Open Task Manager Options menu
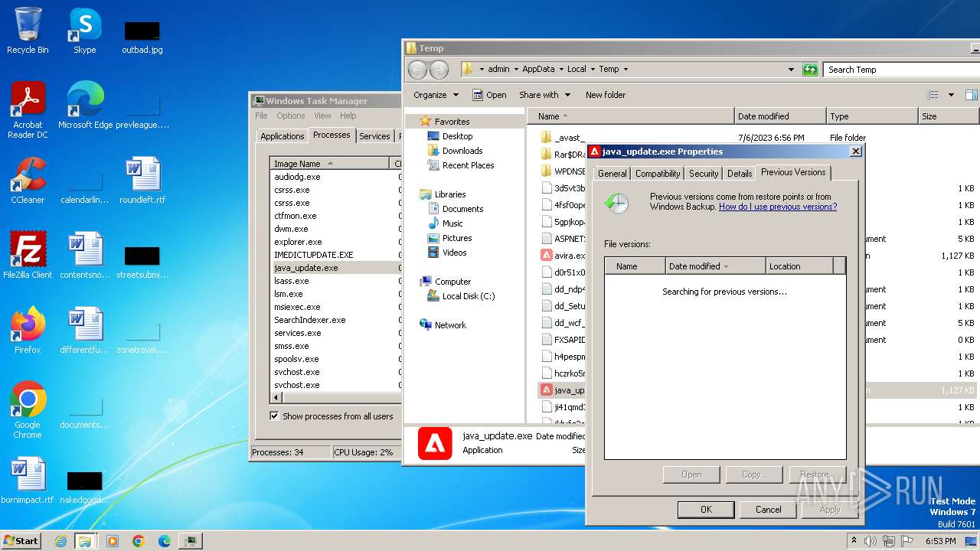The image size is (980, 551). pos(291,116)
